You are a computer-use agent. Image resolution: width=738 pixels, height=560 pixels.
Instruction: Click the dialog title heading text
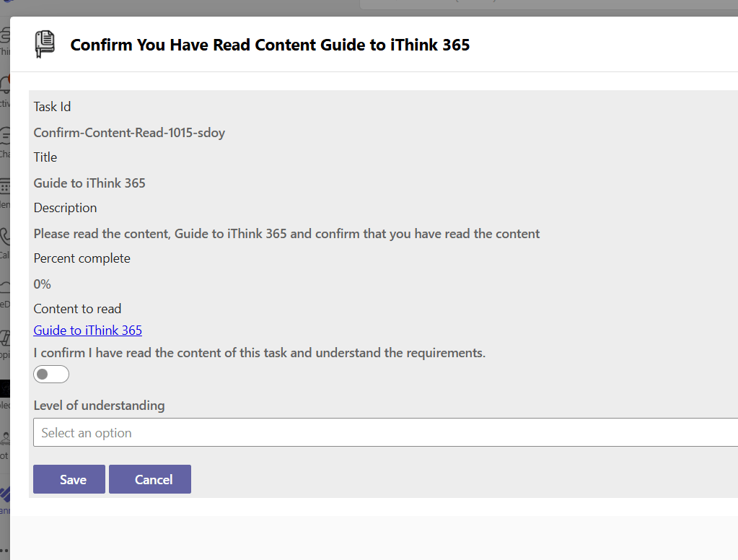270,45
